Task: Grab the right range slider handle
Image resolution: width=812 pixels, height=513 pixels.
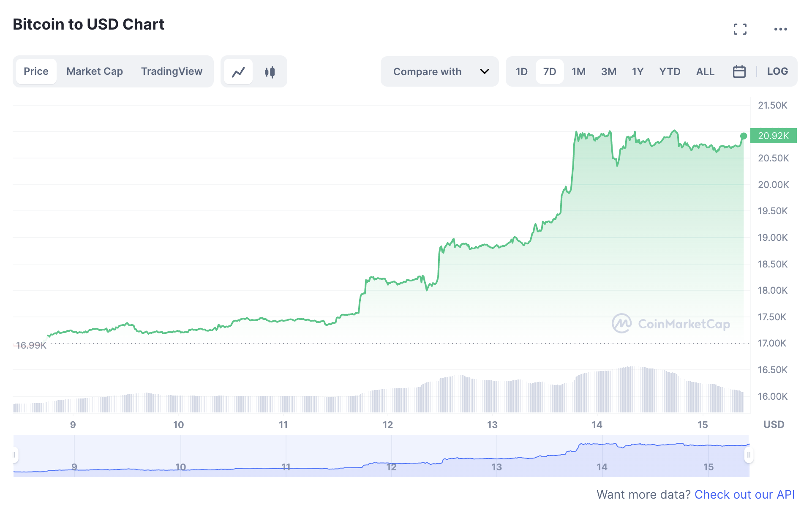Action: pos(749,455)
